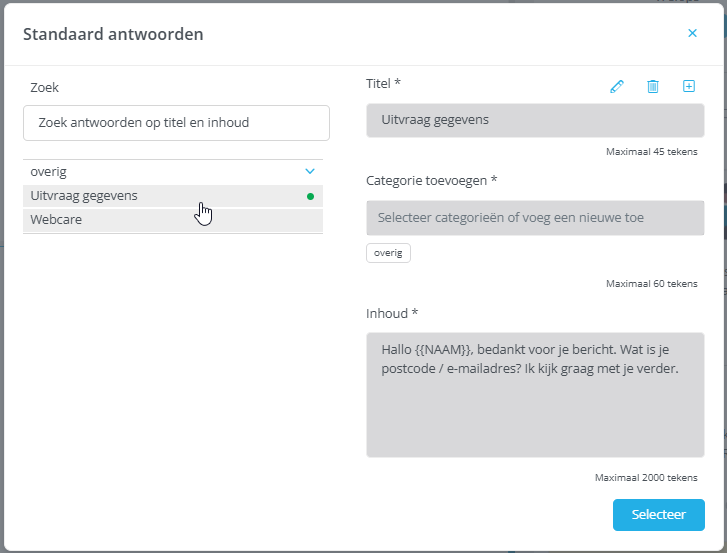This screenshot has height=553, width=727.
Task: Click the Inhoud text area
Action: tap(535, 395)
